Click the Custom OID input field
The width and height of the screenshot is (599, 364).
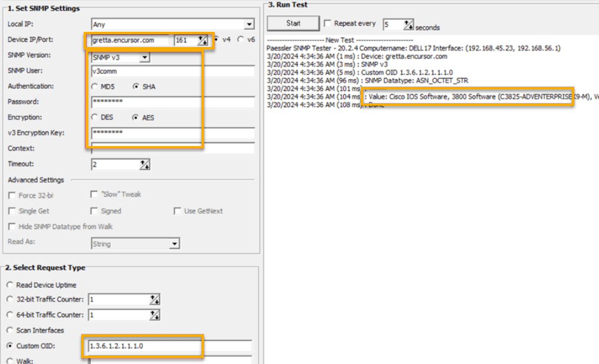pyautogui.click(x=169, y=346)
